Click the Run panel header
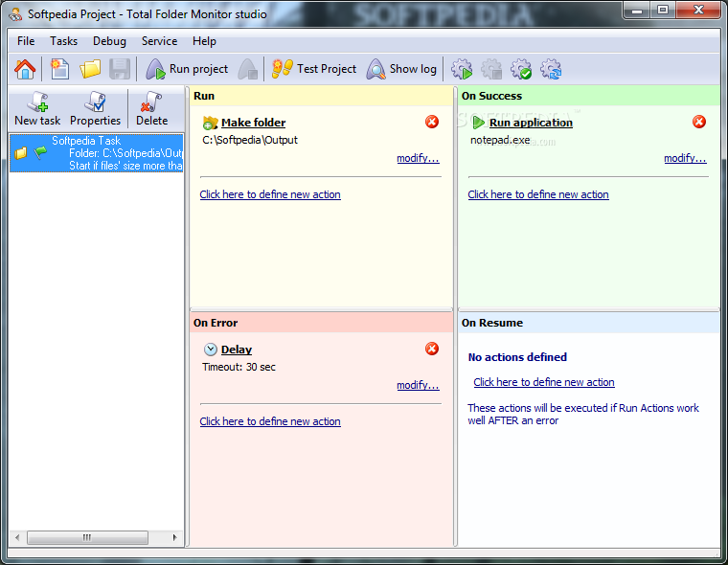This screenshot has height=565, width=728. coord(321,96)
